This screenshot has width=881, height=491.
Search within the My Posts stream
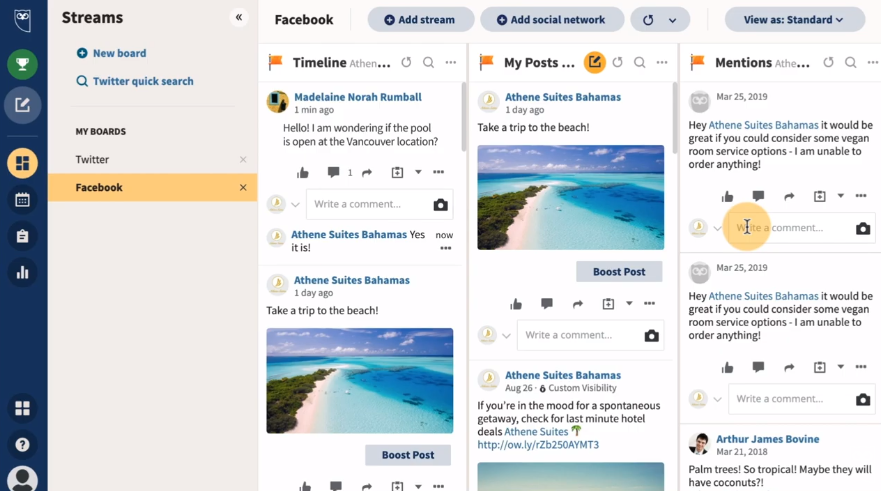[x=640, y=62]
